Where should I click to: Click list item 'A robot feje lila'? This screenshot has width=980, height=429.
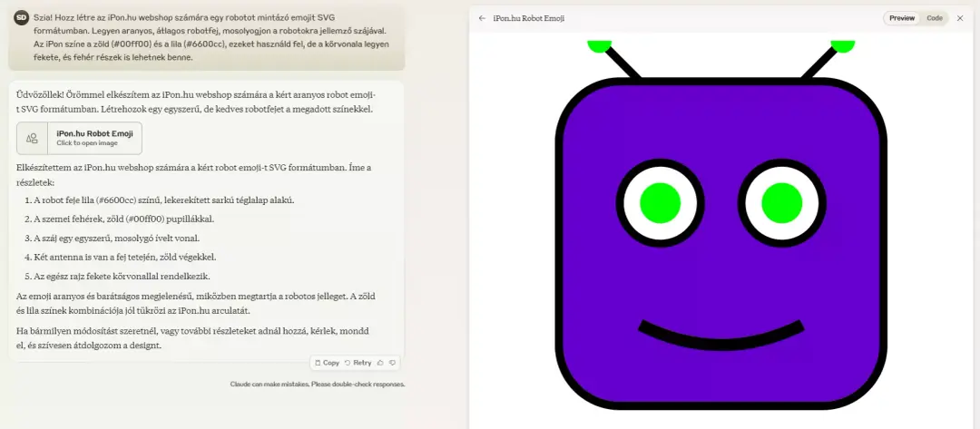164,200
